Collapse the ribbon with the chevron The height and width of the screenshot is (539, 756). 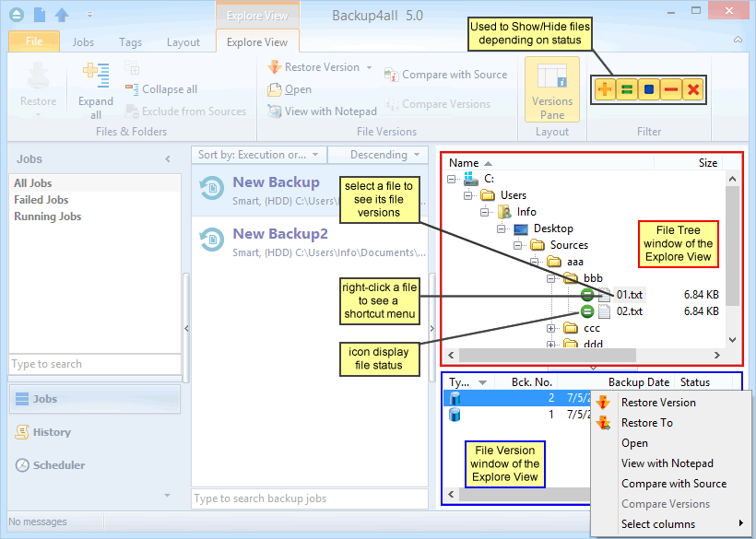(738, 40)
